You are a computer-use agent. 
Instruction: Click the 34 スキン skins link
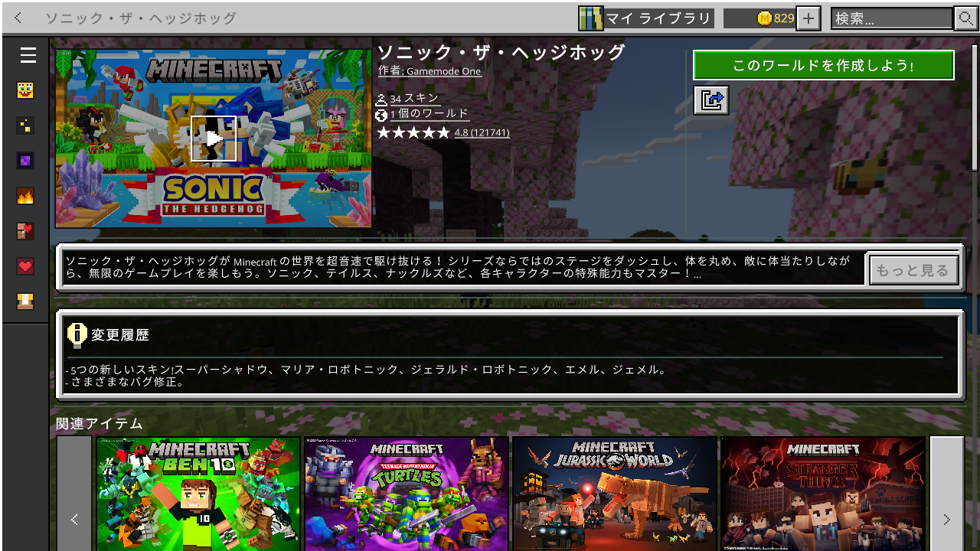click(414, 98)
